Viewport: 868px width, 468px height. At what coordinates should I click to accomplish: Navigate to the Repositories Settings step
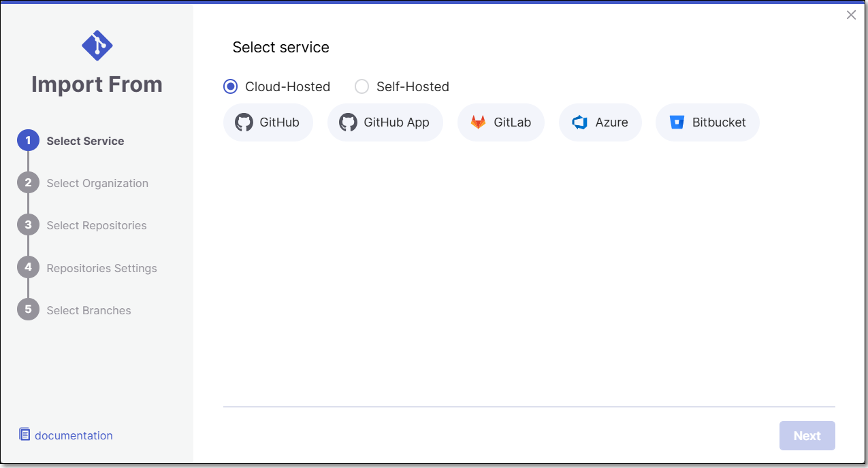101,268
